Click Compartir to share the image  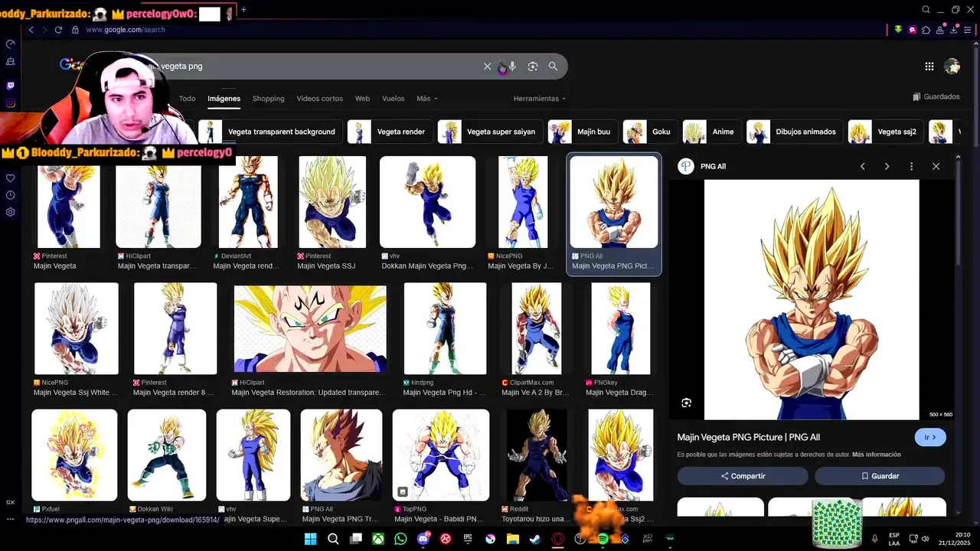742,476
